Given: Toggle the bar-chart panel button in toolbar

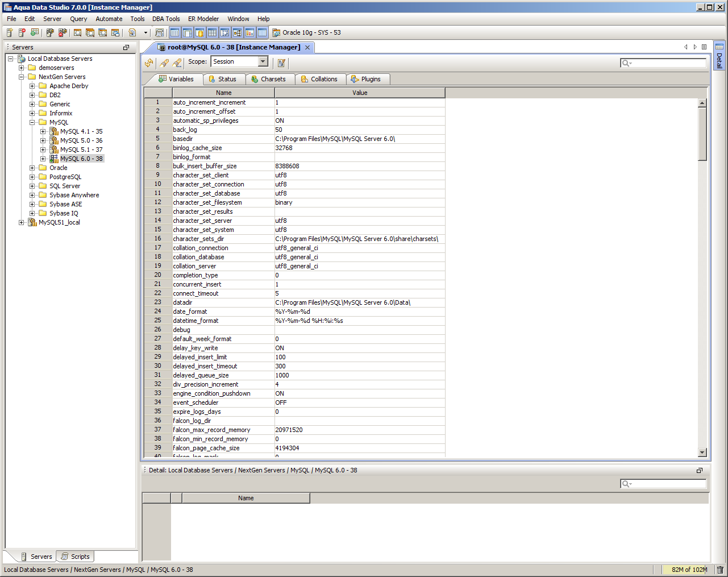Looking at the screenshot, I should (249, 32).
